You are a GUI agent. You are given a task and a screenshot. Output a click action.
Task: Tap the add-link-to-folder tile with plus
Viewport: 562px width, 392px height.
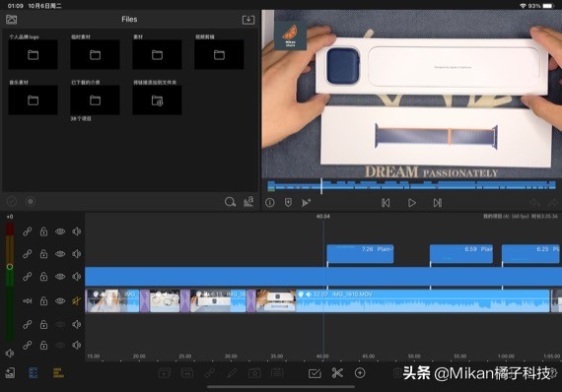tap(157, 99)
